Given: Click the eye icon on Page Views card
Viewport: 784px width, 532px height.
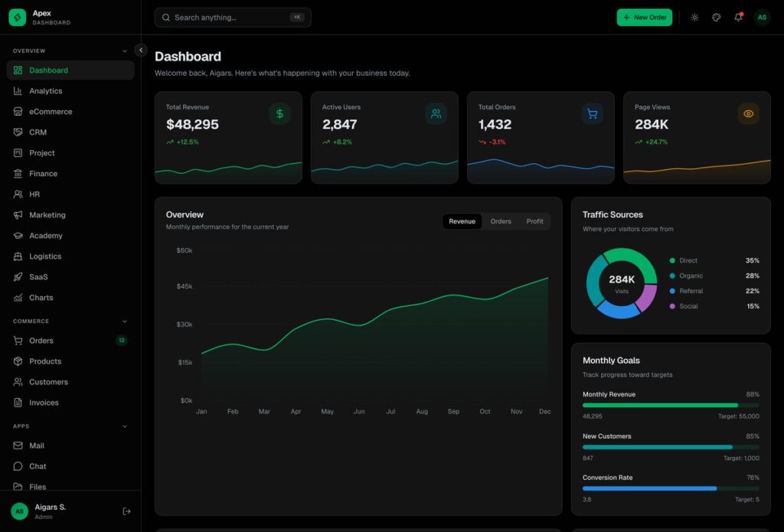Looking at the screenshot, I should [749, 113].
